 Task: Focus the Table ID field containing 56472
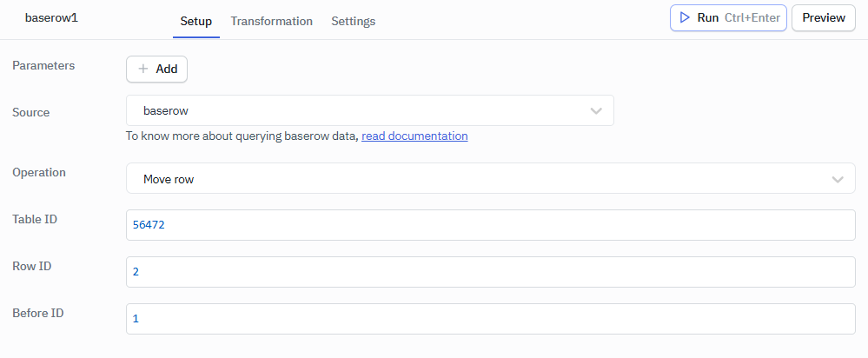click(x=491, y=225)
